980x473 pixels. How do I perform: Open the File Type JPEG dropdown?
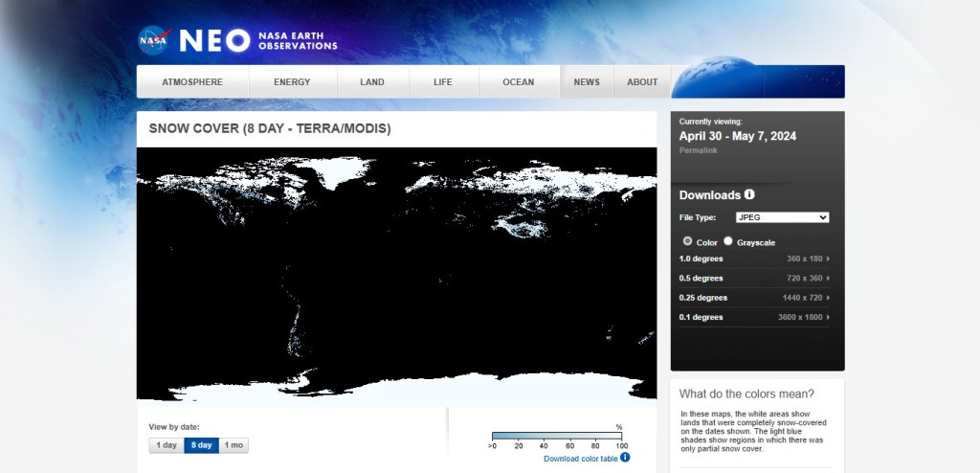pyautogui.click(x=782, y=217)
